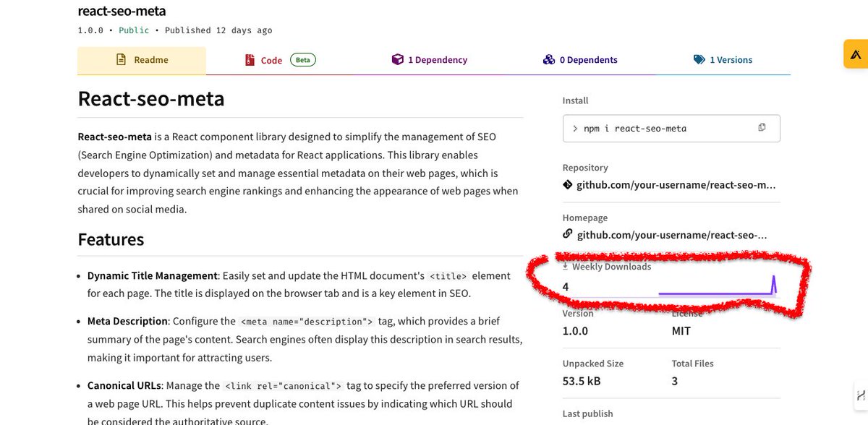Click the react-seo-meta package title
Viewport: 868px width, 425px height.
[x=122, y=11]
